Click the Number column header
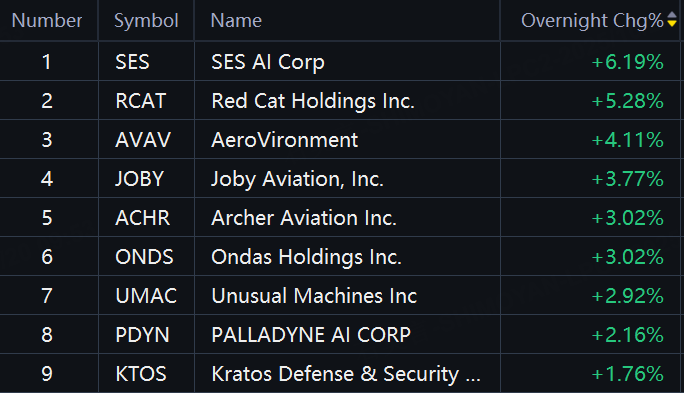 [47, 21]
